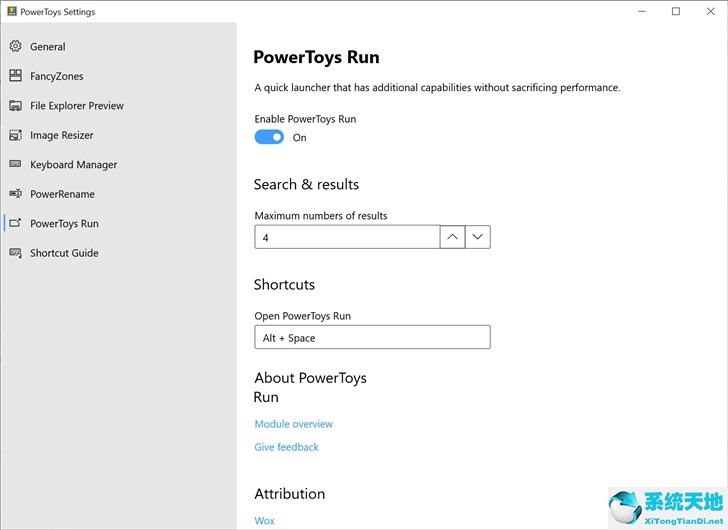Image resolution: width=728 pixels, height=530 pixels.
Task: Open the Wox attribution link
Action: point(265,521)
